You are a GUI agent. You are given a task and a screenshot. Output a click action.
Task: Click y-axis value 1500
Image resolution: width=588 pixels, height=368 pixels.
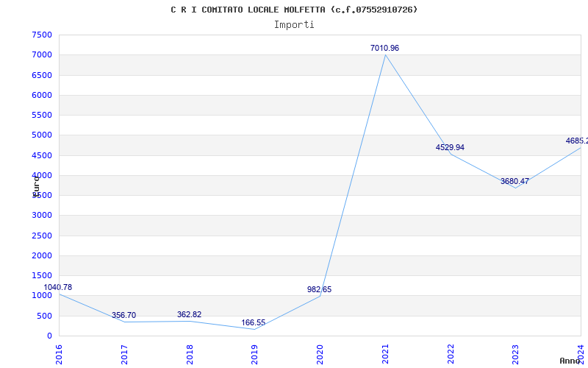[x=42, y=275]
